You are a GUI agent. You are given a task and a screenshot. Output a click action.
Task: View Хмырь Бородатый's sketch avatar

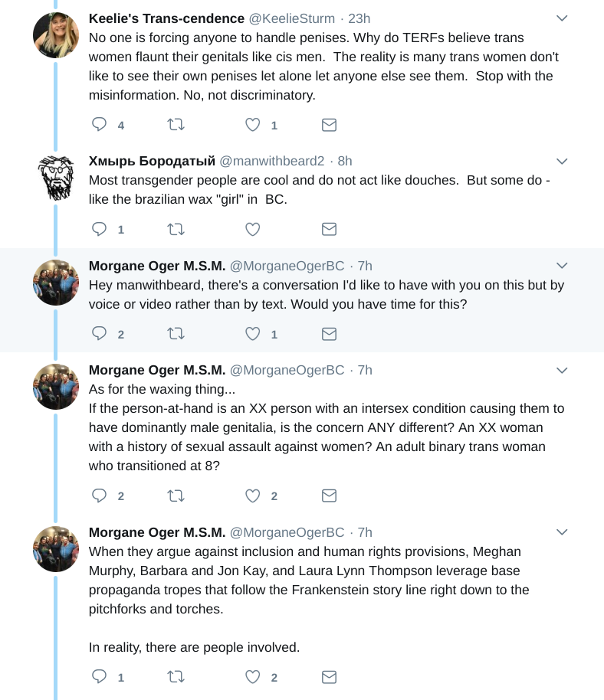(x=56, y=178)
